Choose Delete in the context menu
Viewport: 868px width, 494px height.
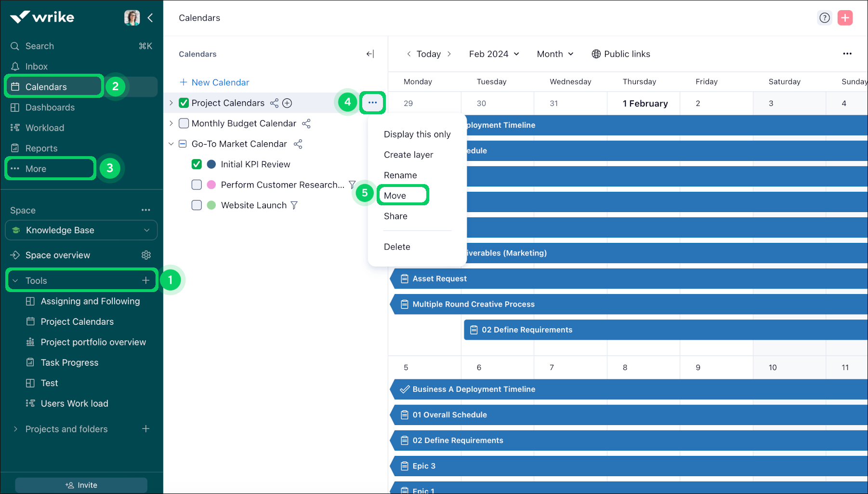pyautogui.click(x=397, y=247)
